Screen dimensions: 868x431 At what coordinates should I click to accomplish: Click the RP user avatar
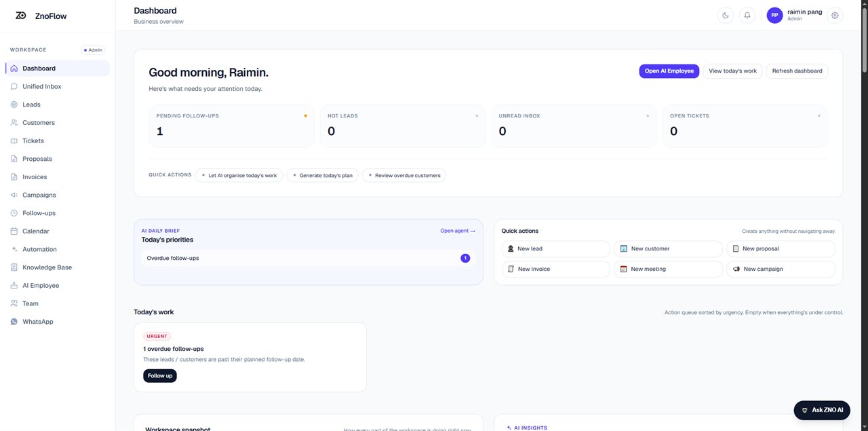pos(774,15)
